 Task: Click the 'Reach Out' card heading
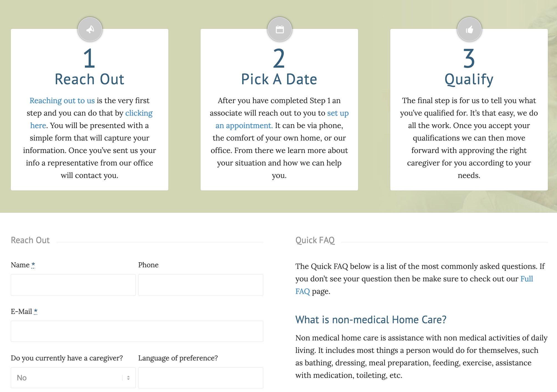(x=89, y=79)
